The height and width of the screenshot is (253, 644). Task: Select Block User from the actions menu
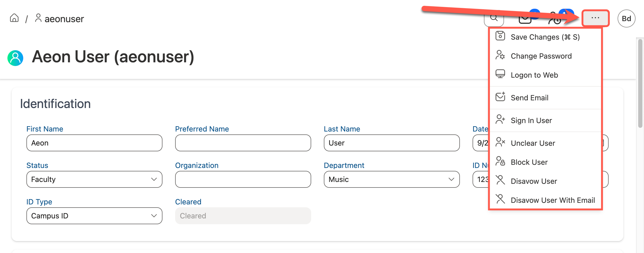coord(529,162)
